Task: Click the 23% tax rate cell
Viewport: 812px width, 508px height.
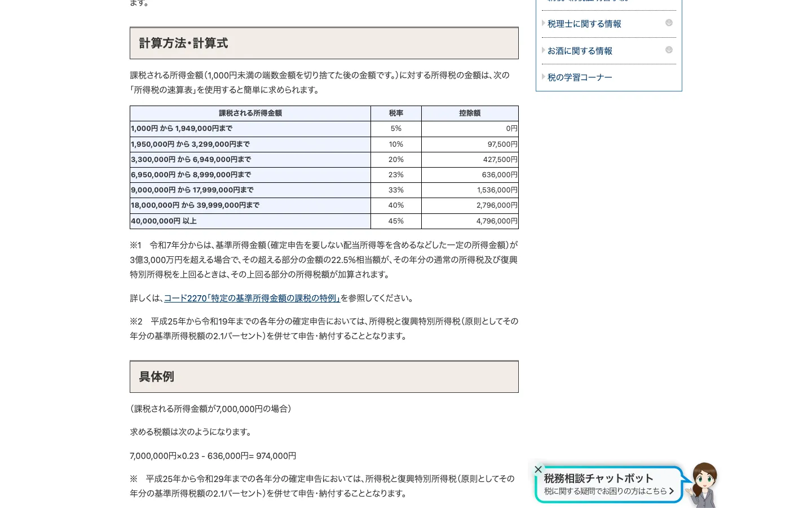Action: [396, 175]
